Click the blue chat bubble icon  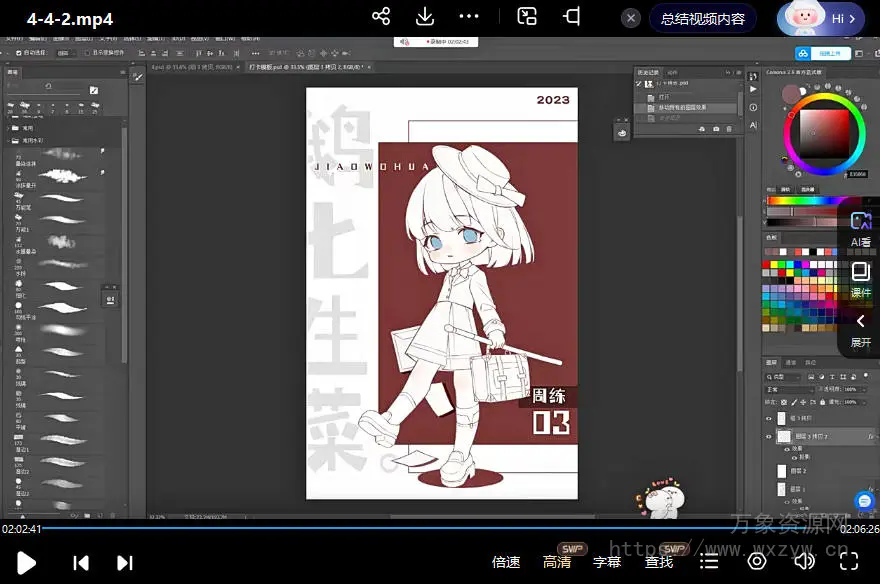click(x=864, y=500)
